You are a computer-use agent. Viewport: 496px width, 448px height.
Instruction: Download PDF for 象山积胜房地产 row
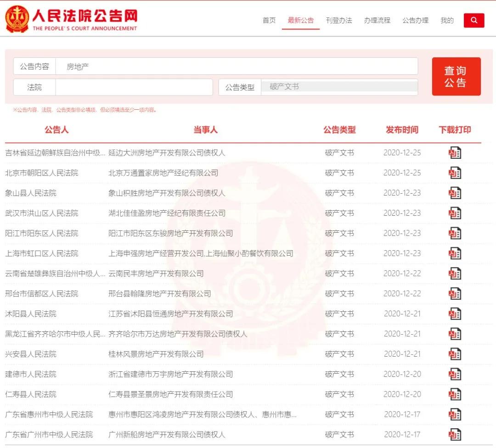click(x=455, y=193)
